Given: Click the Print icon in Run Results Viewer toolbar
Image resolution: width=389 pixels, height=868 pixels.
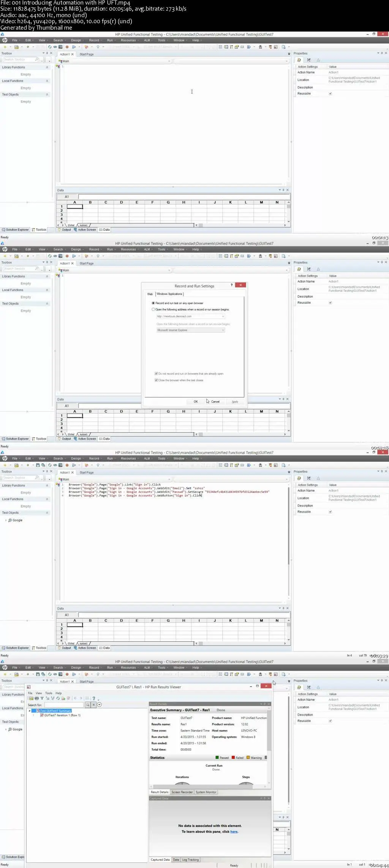Looking at the screenshot, I should click(x=36, y=698).
